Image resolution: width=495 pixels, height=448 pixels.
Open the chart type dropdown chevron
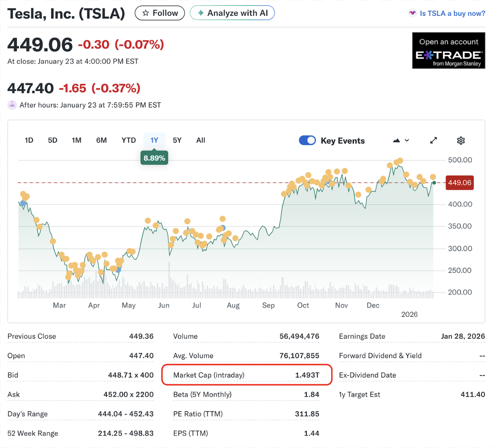click(407, 141)
